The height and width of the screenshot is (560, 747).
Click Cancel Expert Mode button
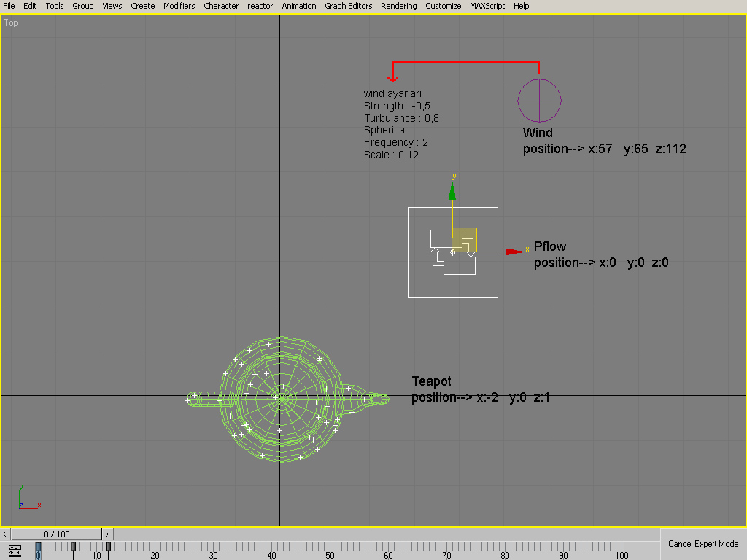click(703, 544)
